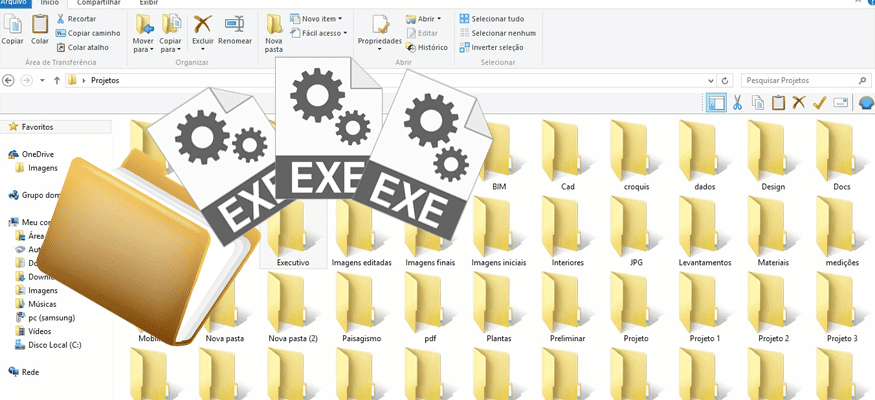Image resolution: width=875 pixels, height=400 pixels.
Task: Open Propriedades from the ribbon
Action: coord(379,30)
